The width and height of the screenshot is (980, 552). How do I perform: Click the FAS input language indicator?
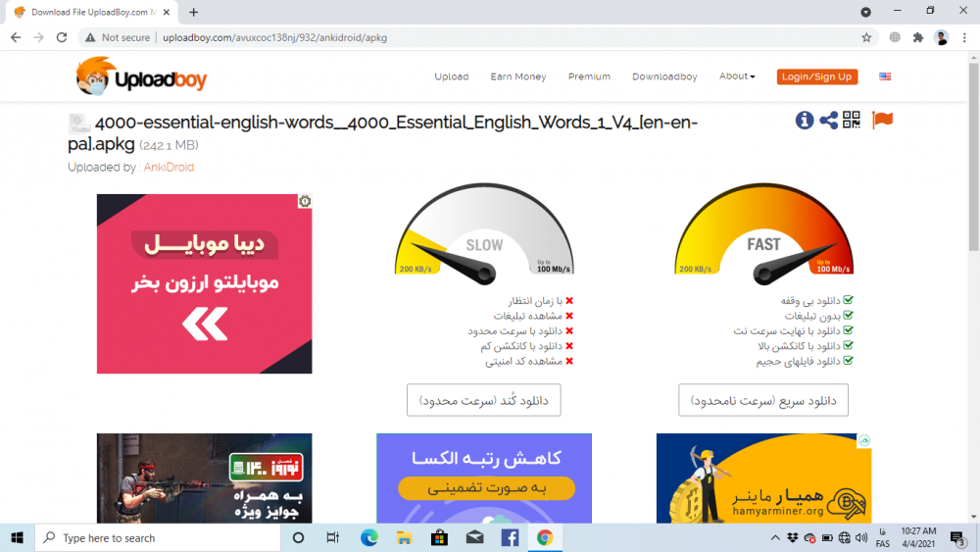[x=883, y=537]
